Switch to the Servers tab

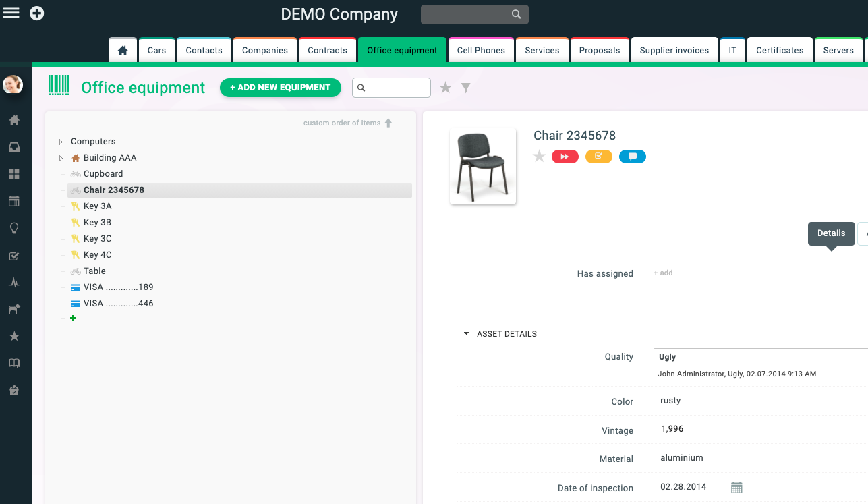click(838, 50)
